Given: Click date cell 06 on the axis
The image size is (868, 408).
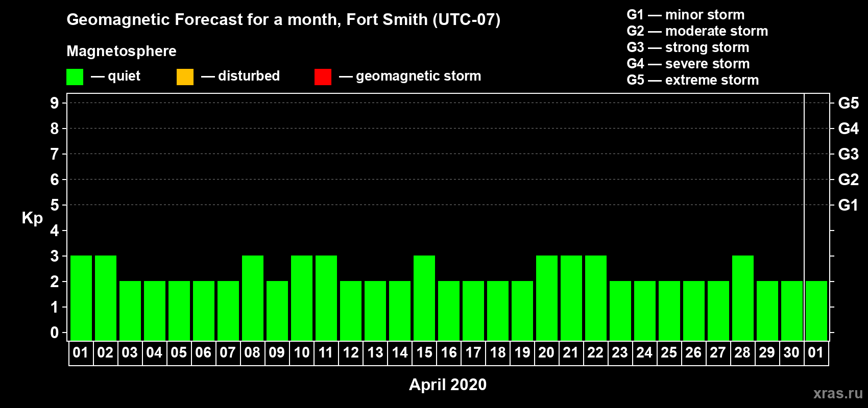Looking at the screenshot, I should point(204,353).
